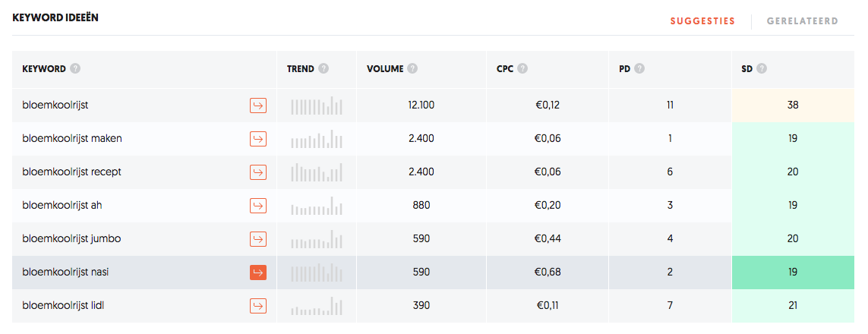This screenshot has height=334, width=868.
Task: Switch to the SUGGESTIES tab
Action: coord(702,21)
